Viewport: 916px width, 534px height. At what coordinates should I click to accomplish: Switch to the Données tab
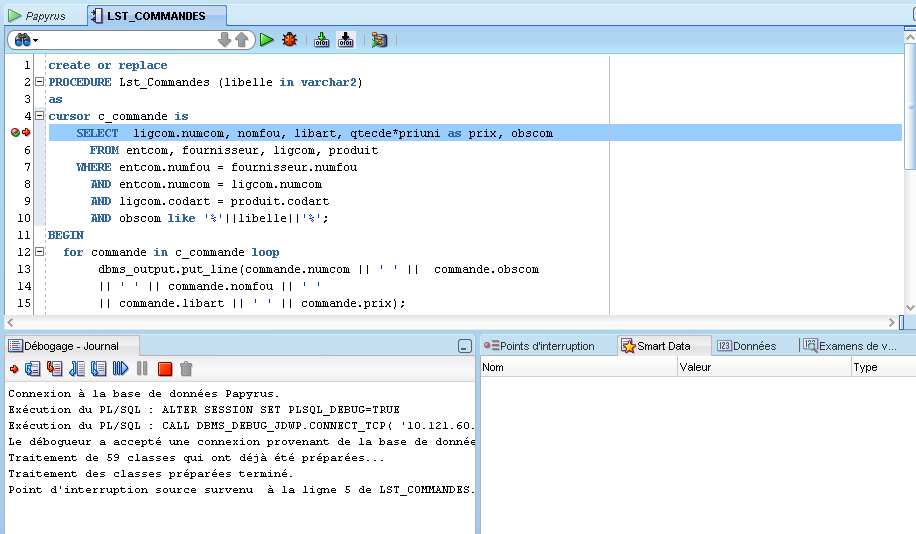[x=747, y=346]
